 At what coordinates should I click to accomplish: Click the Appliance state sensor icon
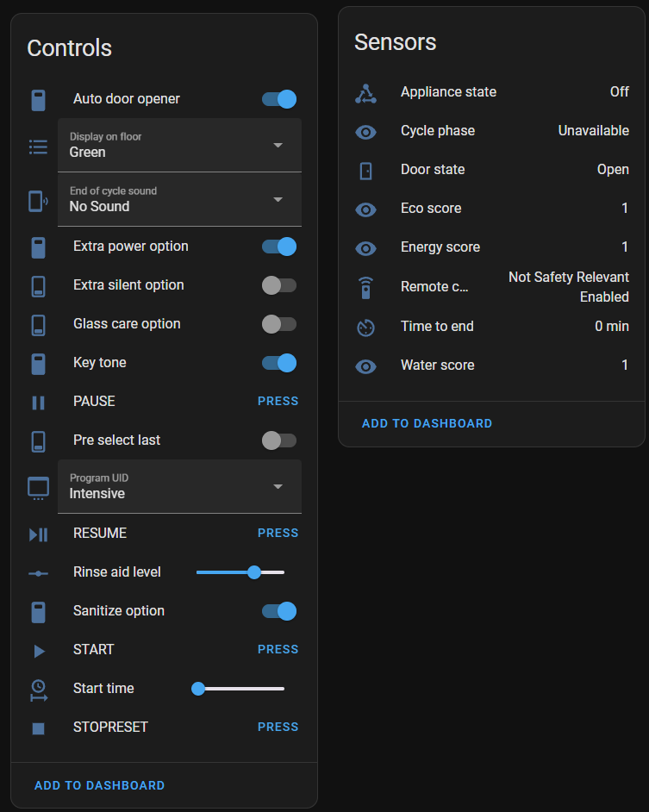click(x=365, y=93)
